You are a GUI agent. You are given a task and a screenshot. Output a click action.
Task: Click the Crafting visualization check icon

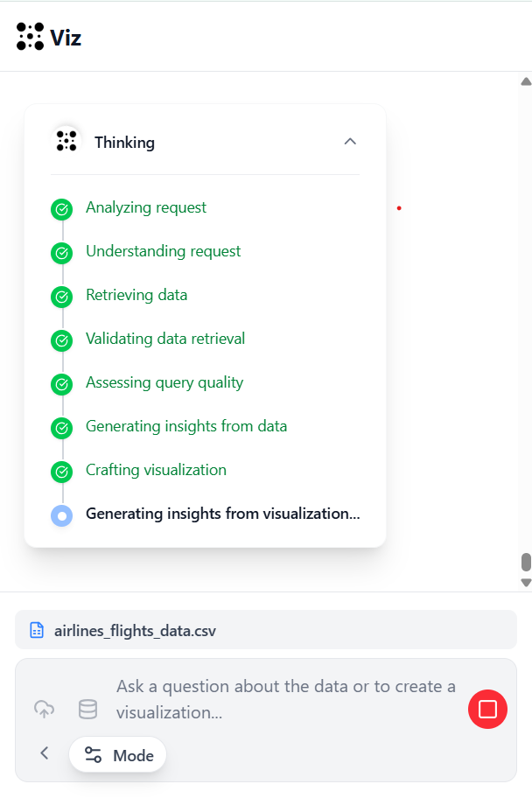pos(61,472)
